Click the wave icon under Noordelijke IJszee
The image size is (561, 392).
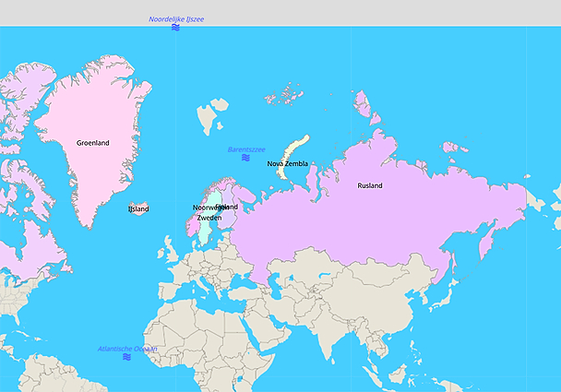tap(175, 28)
